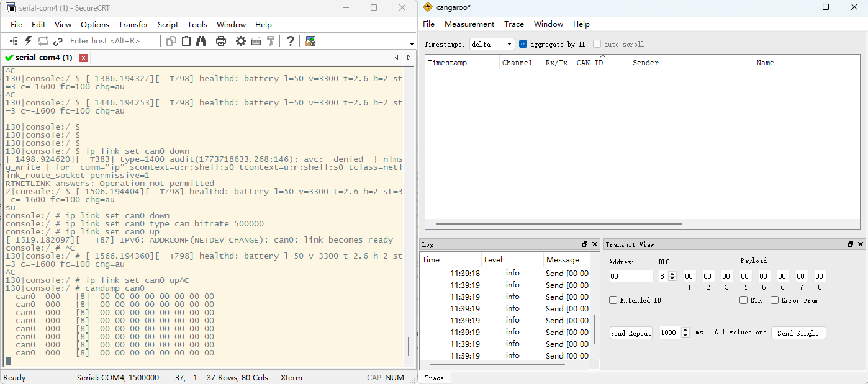Click the Help question mark icon

(290, 41)
